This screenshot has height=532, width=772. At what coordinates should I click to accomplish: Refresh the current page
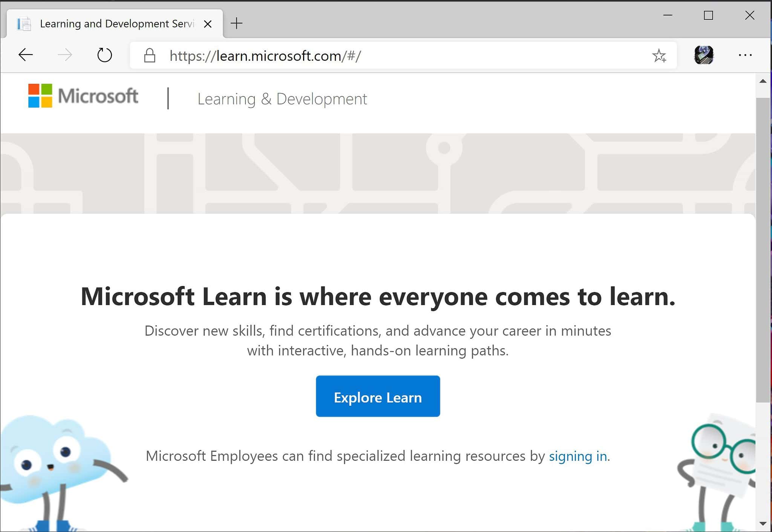click(x=104, y=55)
